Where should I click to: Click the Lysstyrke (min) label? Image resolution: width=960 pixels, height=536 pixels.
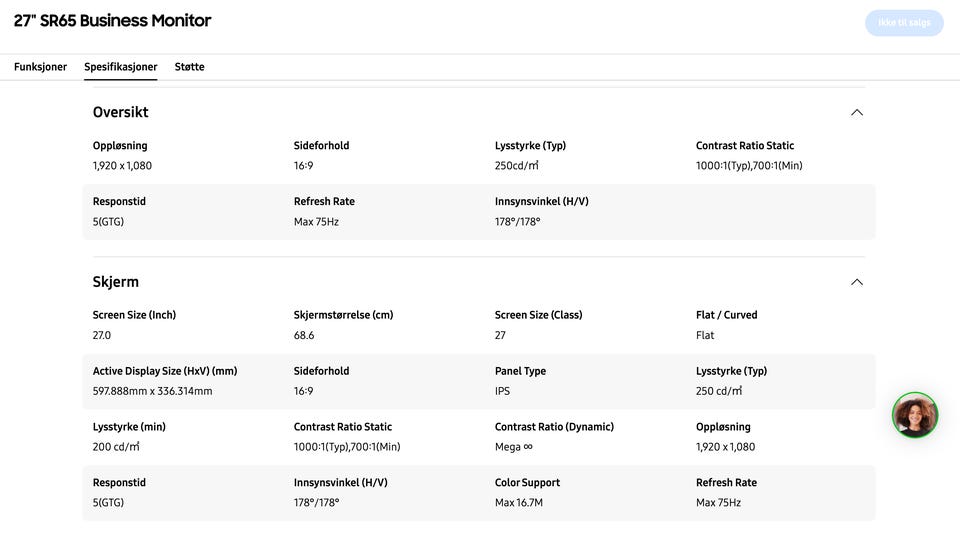tap(129, 427)
